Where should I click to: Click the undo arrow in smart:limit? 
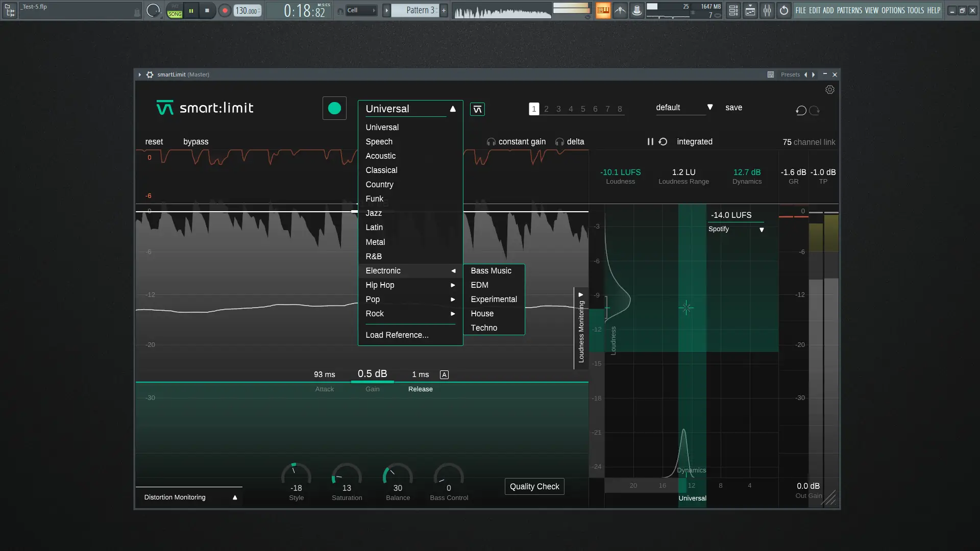click(x=801, y=110)
